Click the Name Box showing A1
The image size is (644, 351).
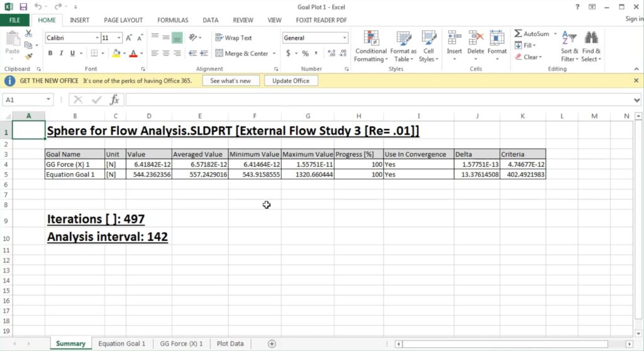click(24, 99)
